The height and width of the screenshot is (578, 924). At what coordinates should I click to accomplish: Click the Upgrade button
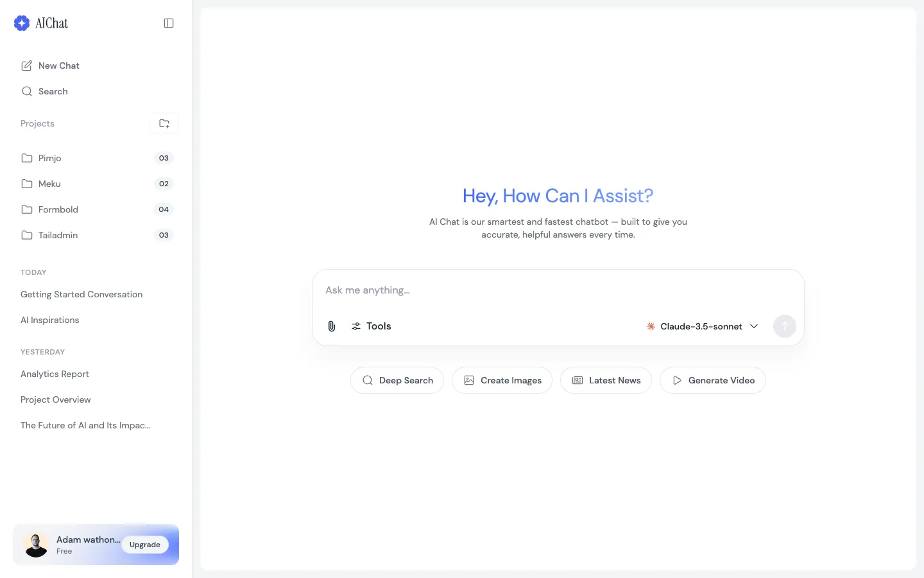[145, 545]
